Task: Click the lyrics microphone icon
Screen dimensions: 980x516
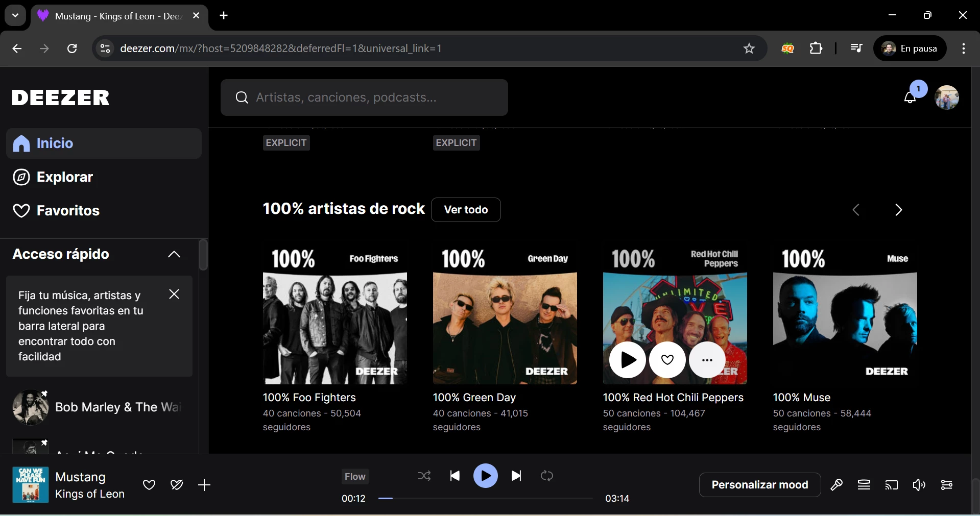Action: point(836,485)
